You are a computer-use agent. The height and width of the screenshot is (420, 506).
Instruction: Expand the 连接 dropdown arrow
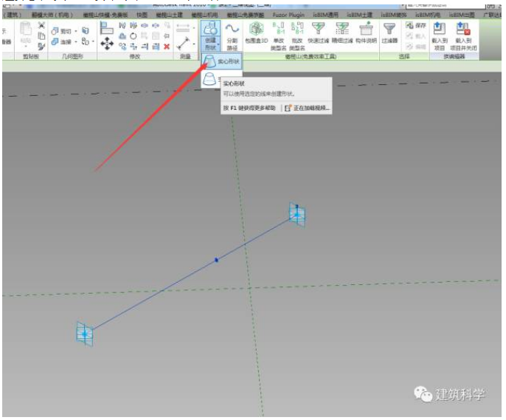[76, 41]
